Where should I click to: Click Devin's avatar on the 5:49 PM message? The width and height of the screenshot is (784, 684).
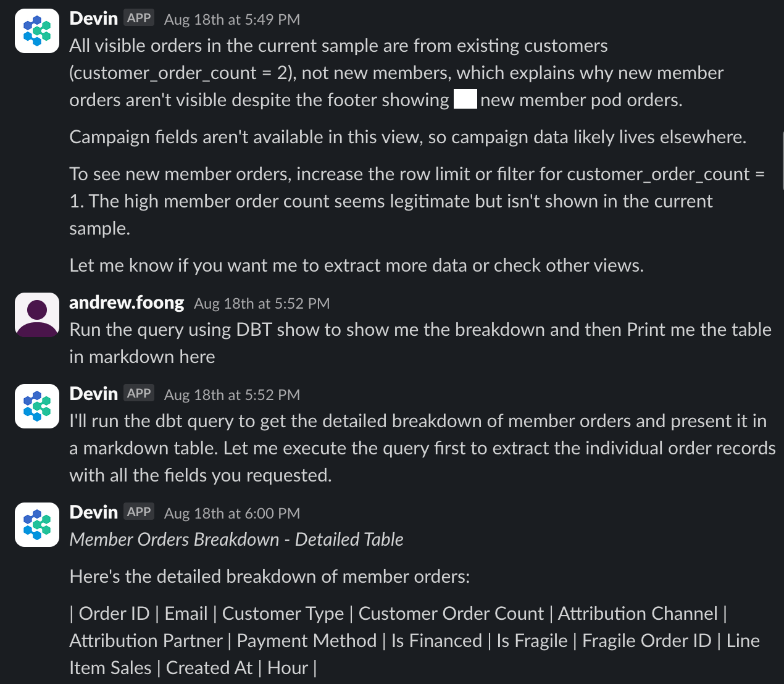[x=37, y=31]
